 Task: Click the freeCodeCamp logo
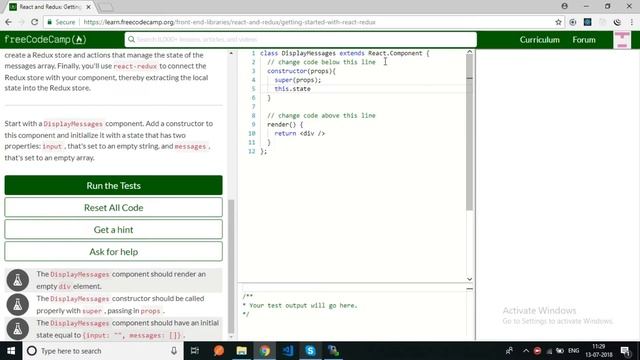pos(45,40)
